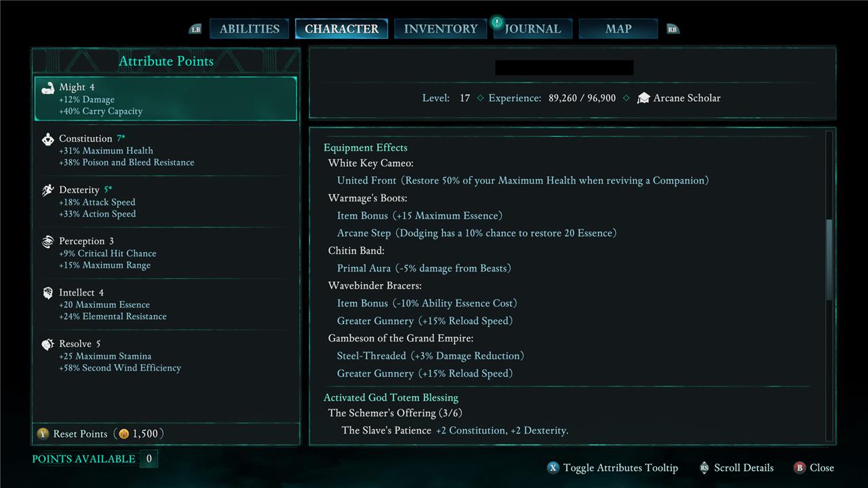This screenshot has height=488, width=868.
Task: Open the Journal tab
Action: (533, 29)
